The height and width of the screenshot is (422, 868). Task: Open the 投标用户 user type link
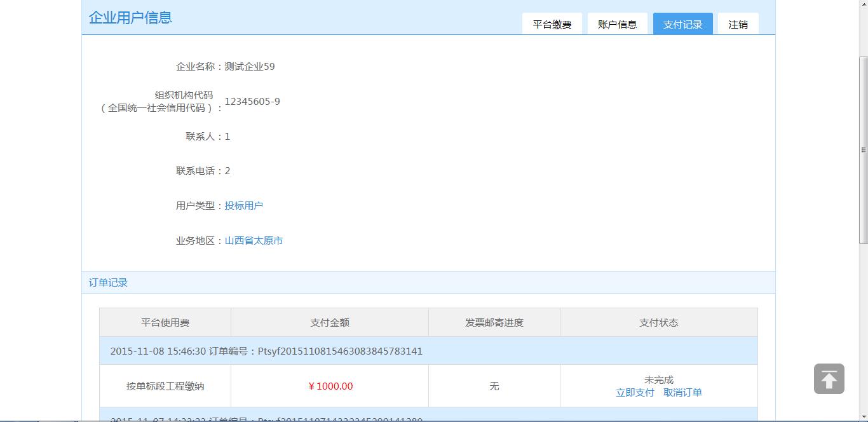243,206
